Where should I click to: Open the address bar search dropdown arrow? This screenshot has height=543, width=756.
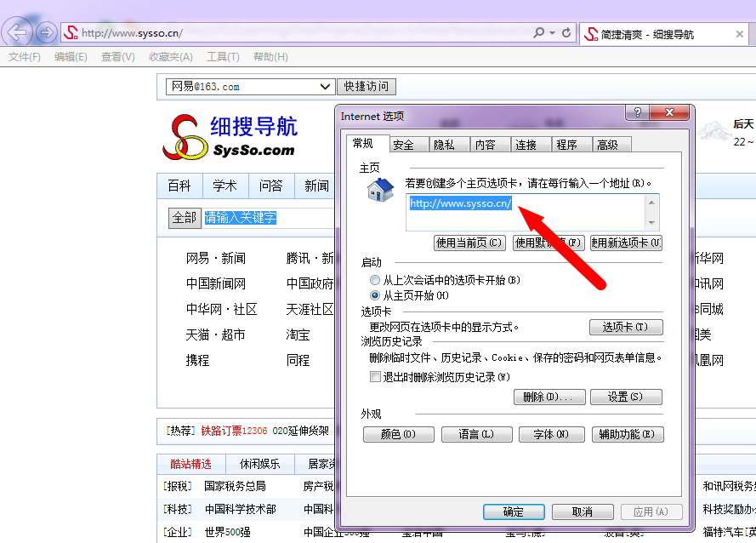click(553, 32)
